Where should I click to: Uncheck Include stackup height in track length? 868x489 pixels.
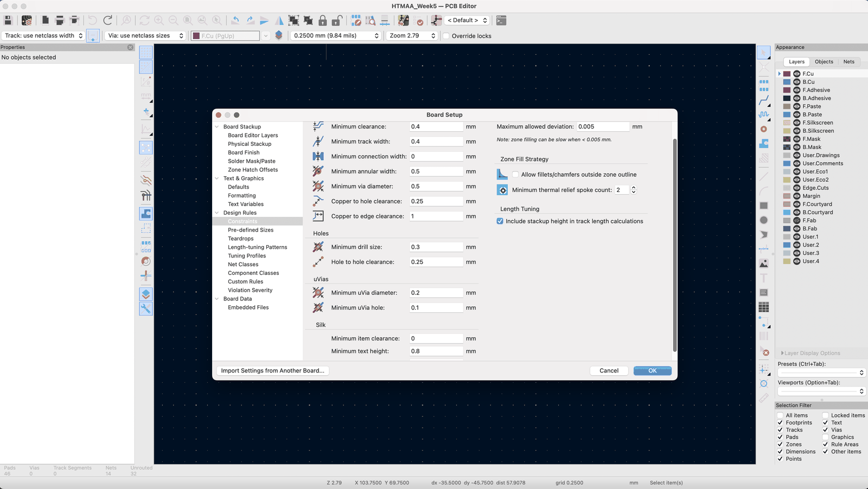coord(500,221)
